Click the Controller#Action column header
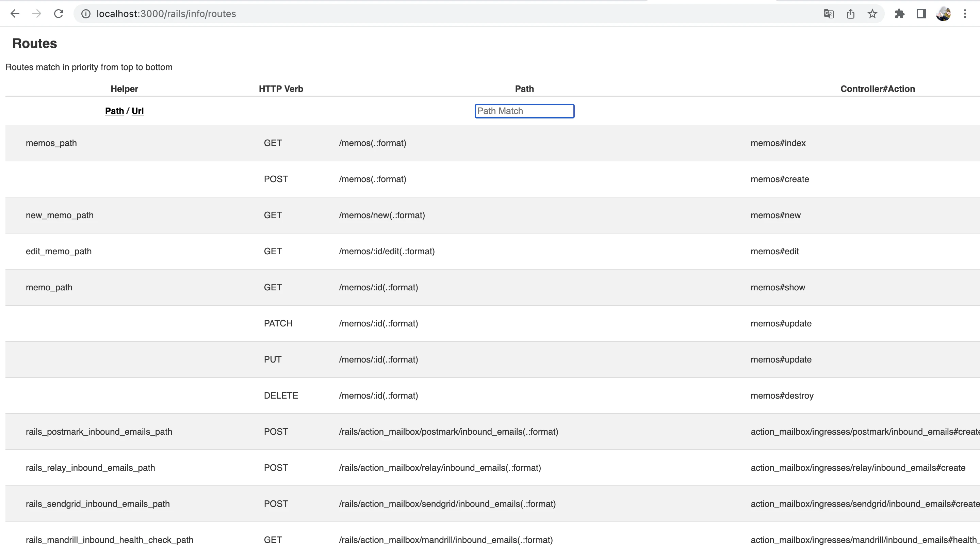Screen dimensions: 980x546 click(878, 89)
